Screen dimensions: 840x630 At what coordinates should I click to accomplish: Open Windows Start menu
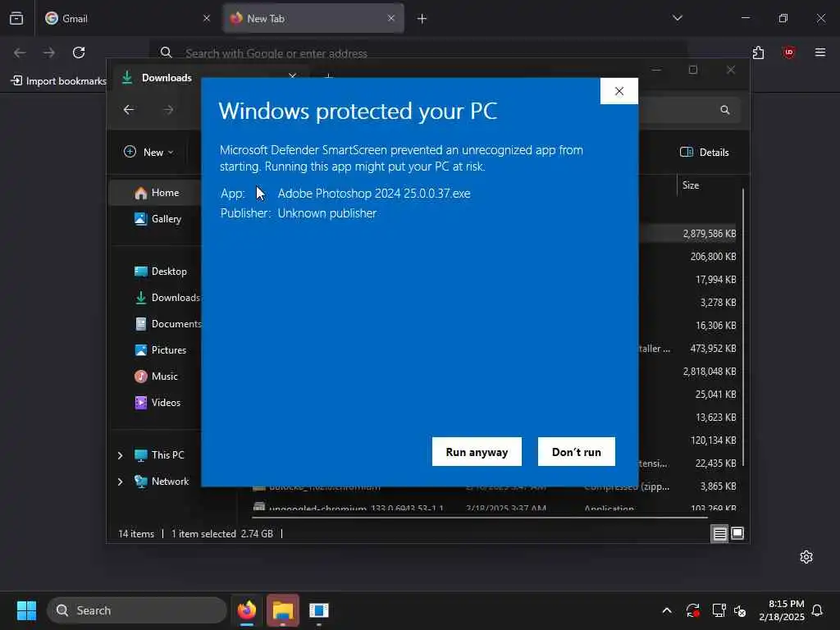pos(26,610)
